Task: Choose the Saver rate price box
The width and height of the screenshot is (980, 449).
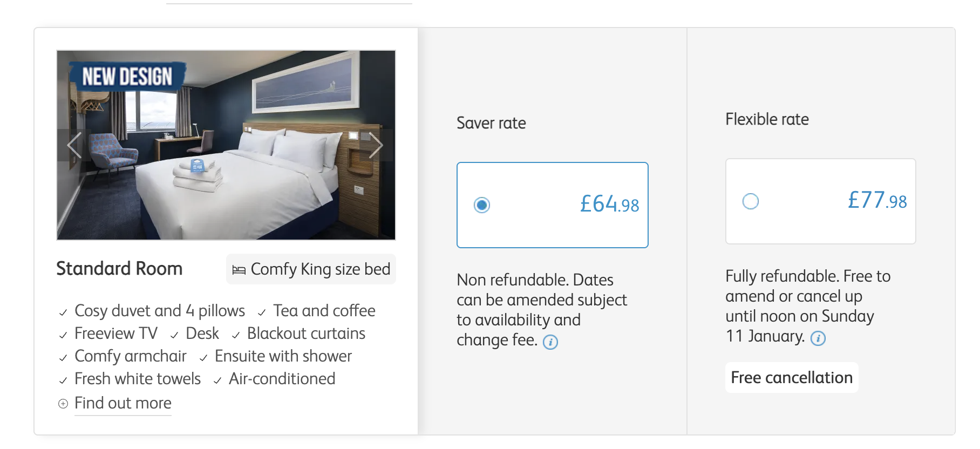Action: click(552, 205)
